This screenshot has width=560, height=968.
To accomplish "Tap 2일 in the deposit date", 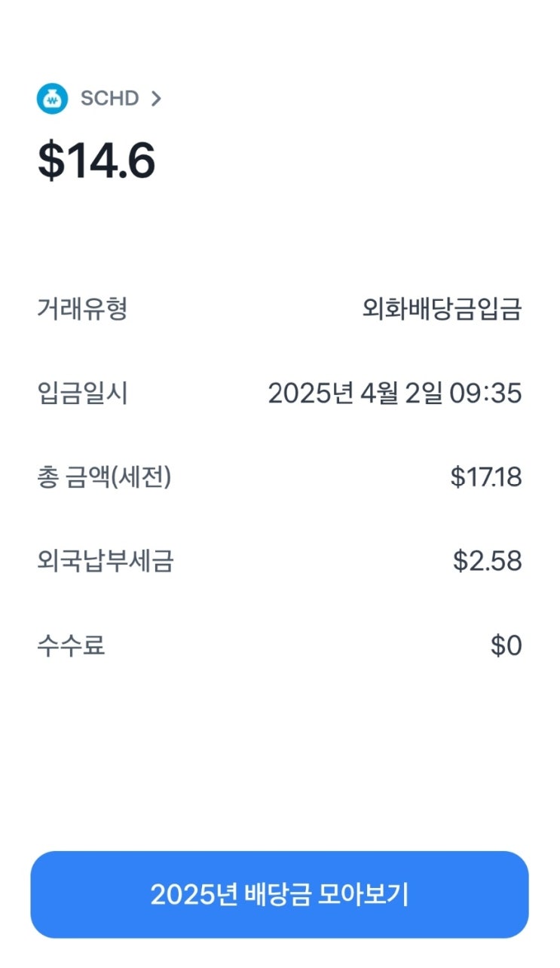I will click(x=424, y=394).
